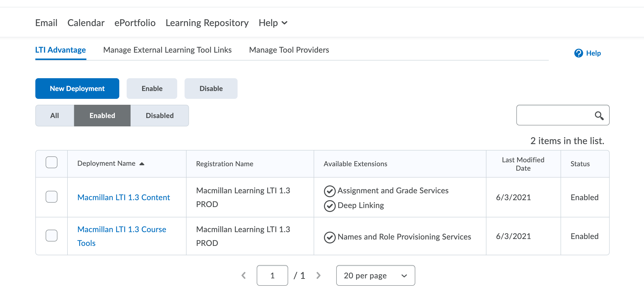Click the Deep Linking checkmark icon
Image resolution: width=644 pixels, height=300 pixels.
(x=330, y=206)
